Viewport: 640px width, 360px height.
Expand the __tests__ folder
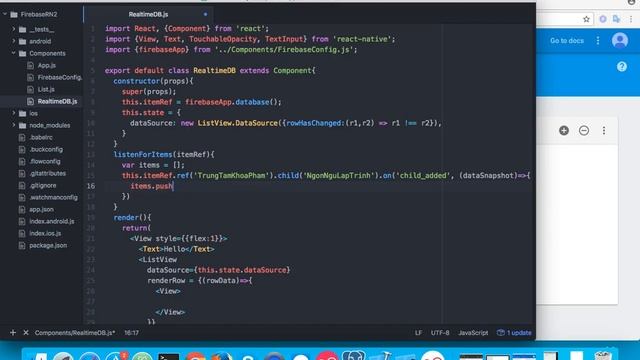pyautogui.click(x=13, y=29)
